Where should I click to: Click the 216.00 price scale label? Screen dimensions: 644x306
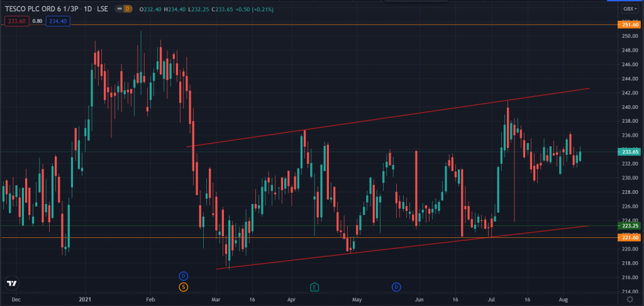[630, 278]
